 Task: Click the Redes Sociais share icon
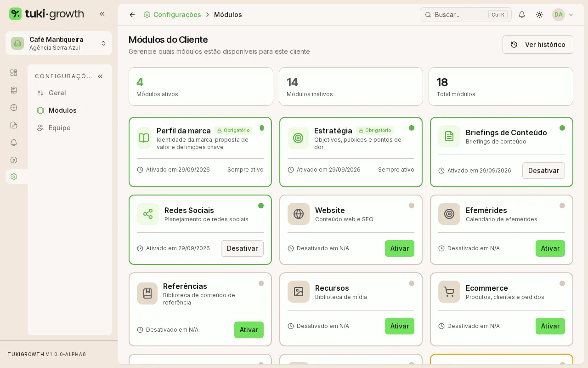tap(148, 214)
